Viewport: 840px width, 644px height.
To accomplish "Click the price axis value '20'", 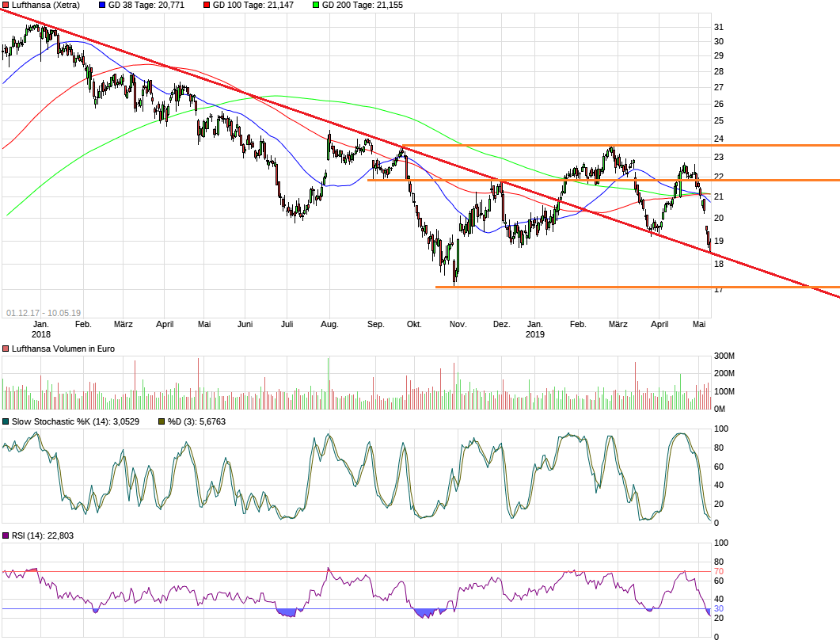I will click(718, 218).
